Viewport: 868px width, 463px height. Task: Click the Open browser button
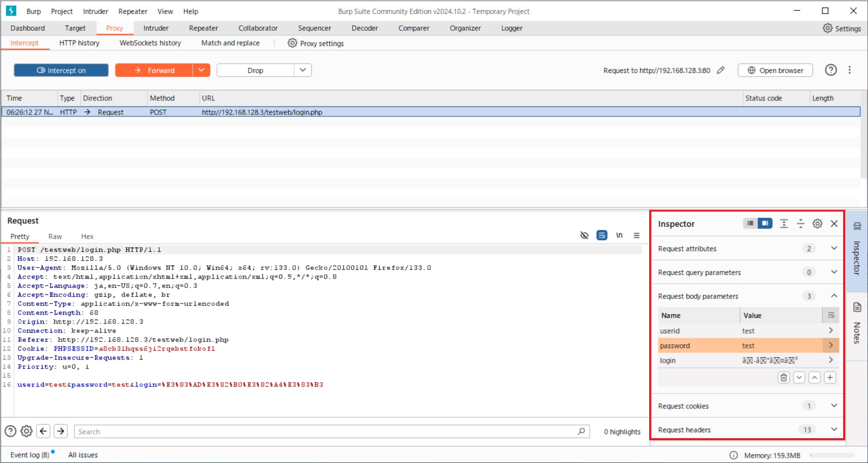(775, 70)
